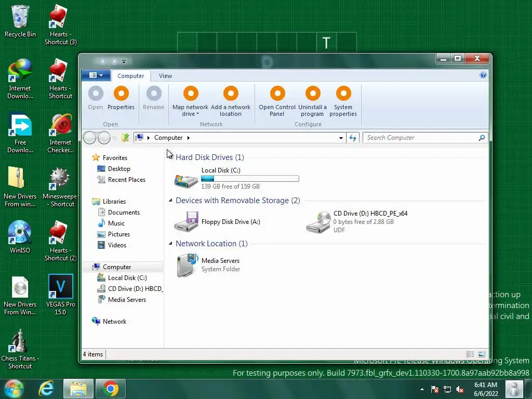Select Floppy Disk Drive (A:)

(217, 222)
